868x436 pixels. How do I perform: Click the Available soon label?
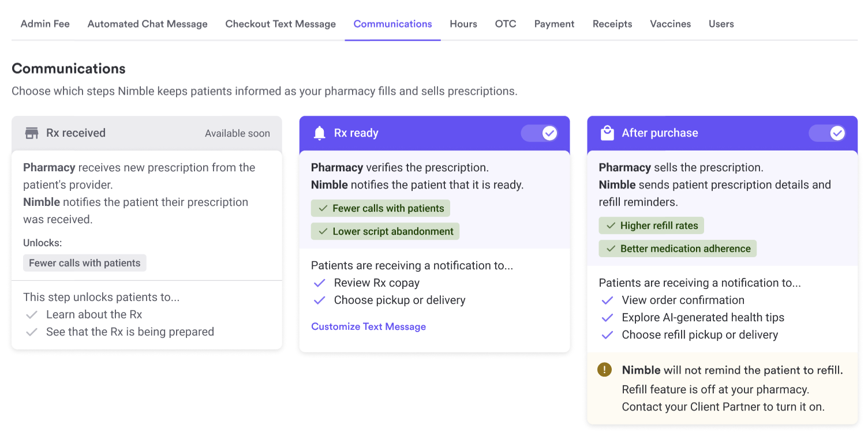click(237, 133)
